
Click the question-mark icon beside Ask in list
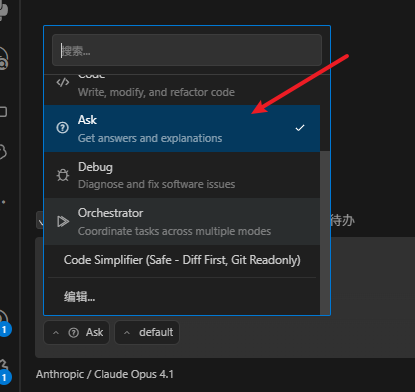pos(63,128)
